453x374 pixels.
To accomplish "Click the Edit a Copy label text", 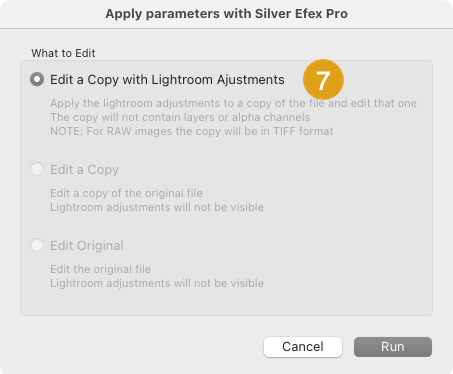I will click(x=84, y=170).
